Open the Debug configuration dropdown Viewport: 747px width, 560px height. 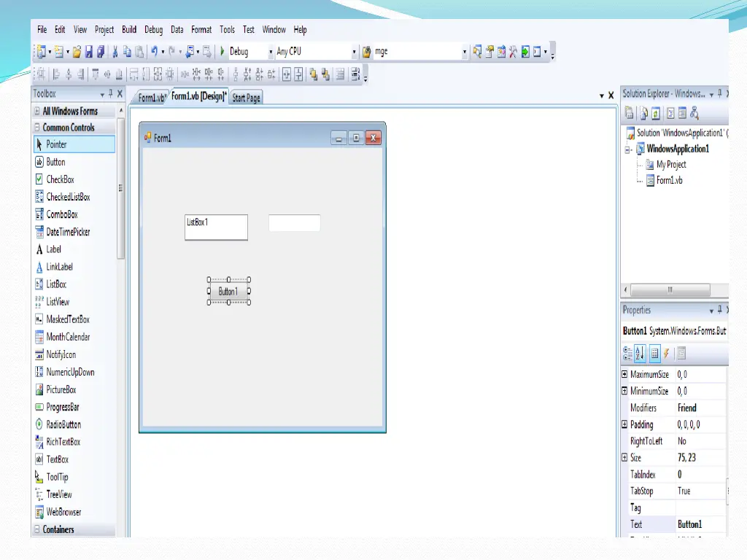coord(271,52)
